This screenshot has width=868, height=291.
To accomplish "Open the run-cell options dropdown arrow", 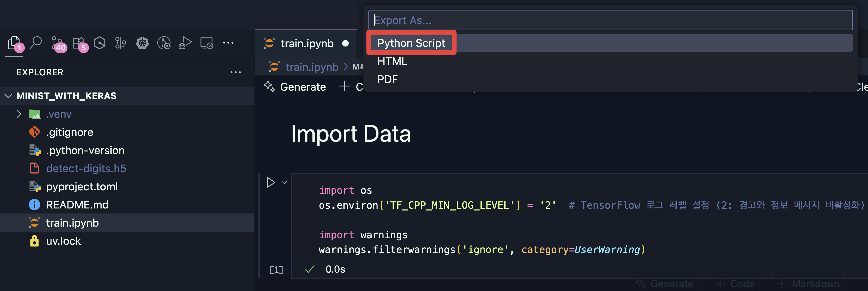I will [x=284, y=182].
